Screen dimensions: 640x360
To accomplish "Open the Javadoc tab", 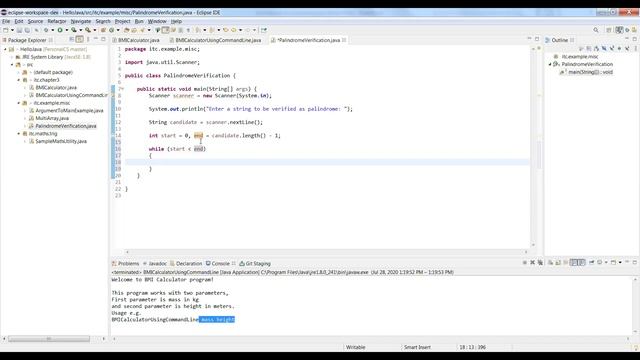I will tap(155, 263).
